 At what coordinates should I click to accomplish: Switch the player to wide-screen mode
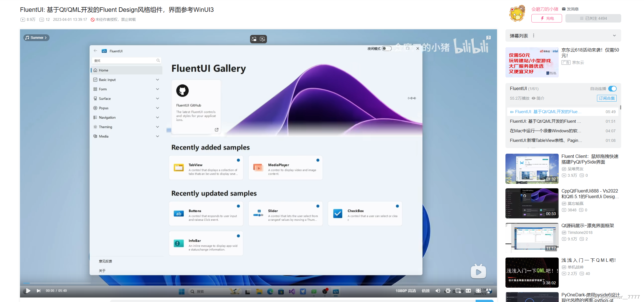468,291
